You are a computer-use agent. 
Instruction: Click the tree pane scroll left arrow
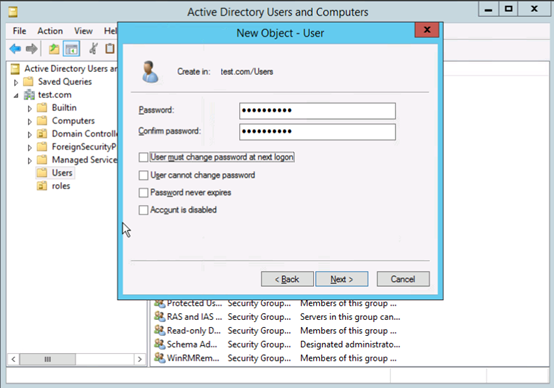(13, 359)
